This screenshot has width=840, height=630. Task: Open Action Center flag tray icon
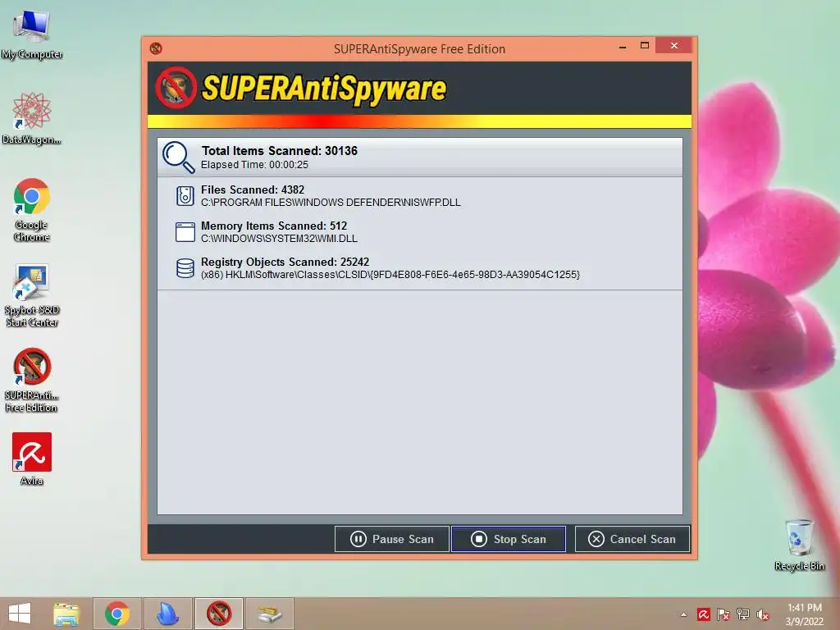coord(724,614)
